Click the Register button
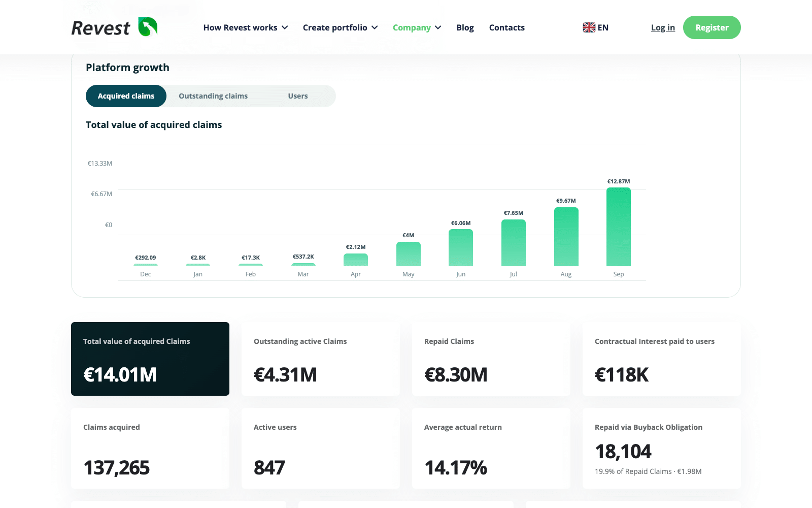 click(712, 27)
